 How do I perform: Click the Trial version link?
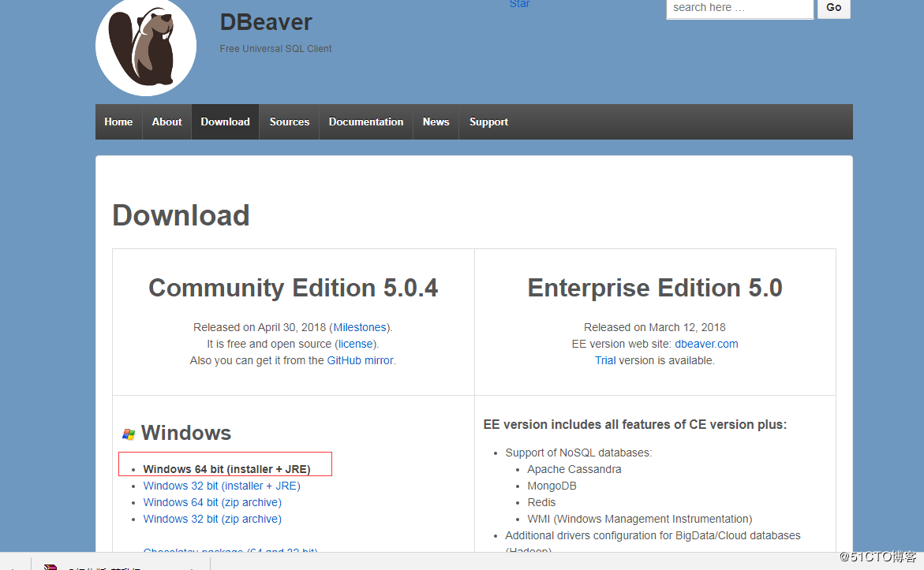605,360
